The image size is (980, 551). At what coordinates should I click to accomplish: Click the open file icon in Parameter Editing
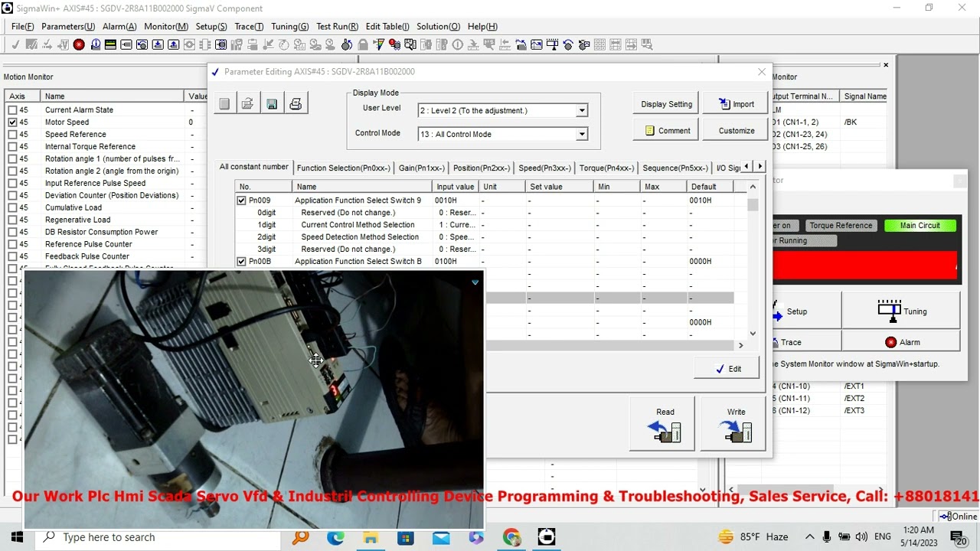coord(247,104)
